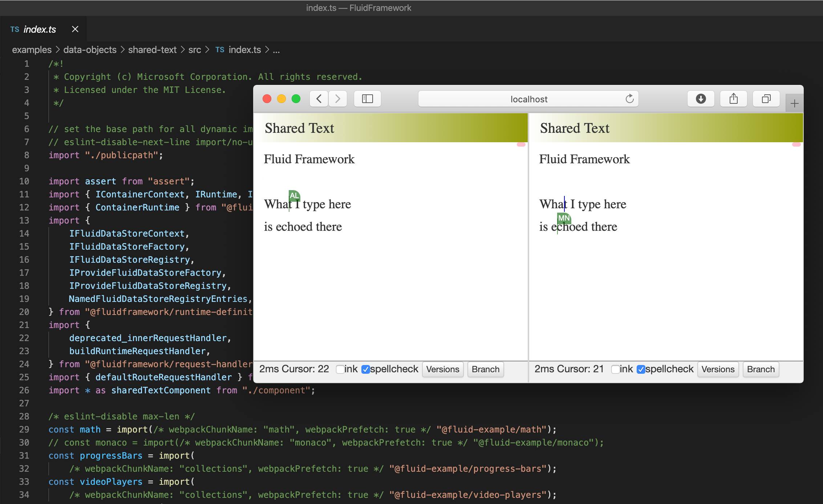
Task: Click the refresh/reload icon in browser
Action: point(630,98)
